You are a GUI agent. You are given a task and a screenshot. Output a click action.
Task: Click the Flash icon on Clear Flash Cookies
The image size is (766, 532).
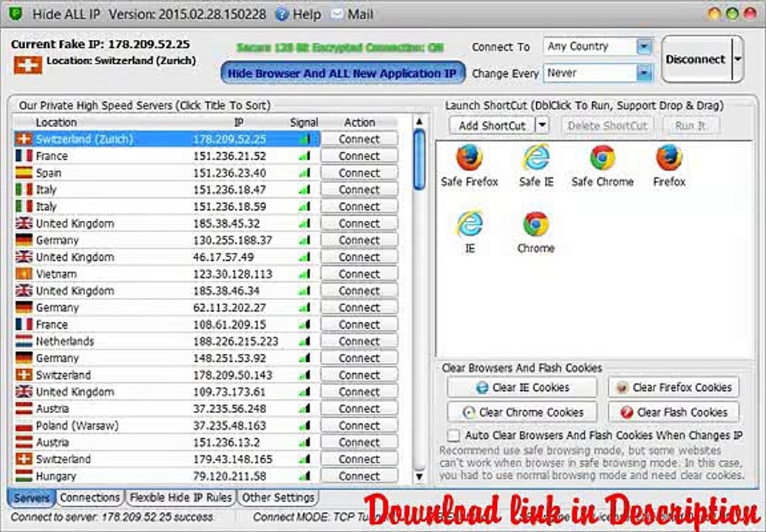627,413
